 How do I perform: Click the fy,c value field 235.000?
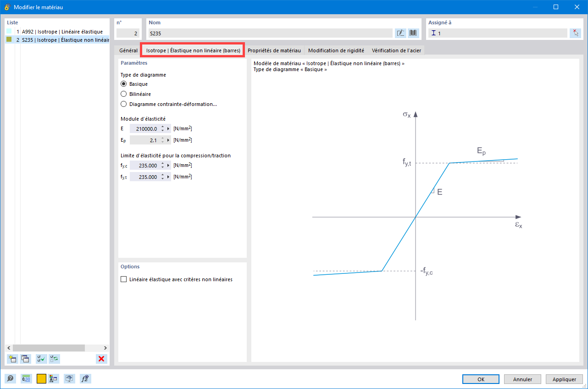pos(144,165)
